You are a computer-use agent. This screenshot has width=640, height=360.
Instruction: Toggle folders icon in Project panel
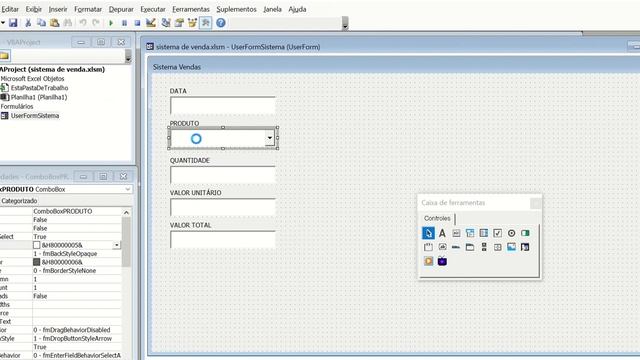[x=4, y=56]
